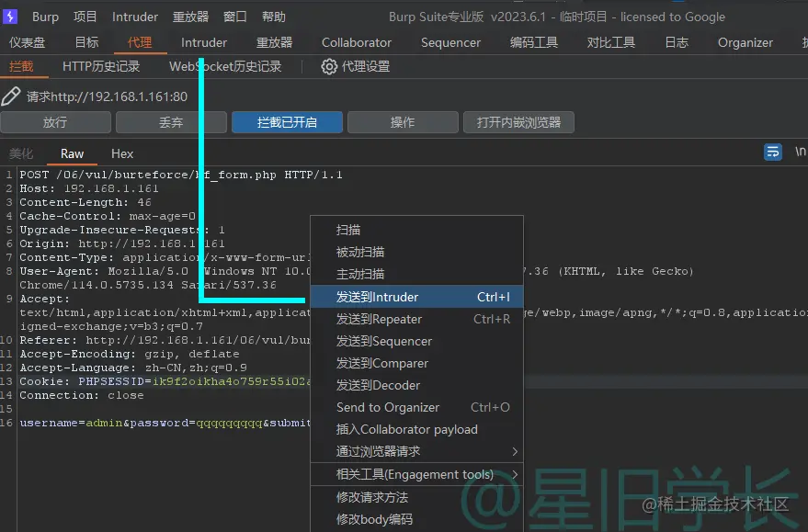Choose Send to Organizer menu entry

point(417,407)
